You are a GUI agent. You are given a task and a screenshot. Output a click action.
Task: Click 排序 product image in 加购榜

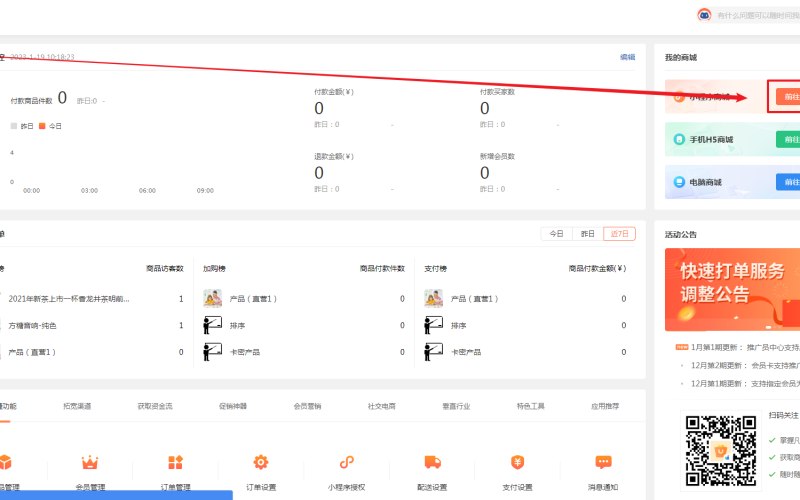[x=212, y=325]
